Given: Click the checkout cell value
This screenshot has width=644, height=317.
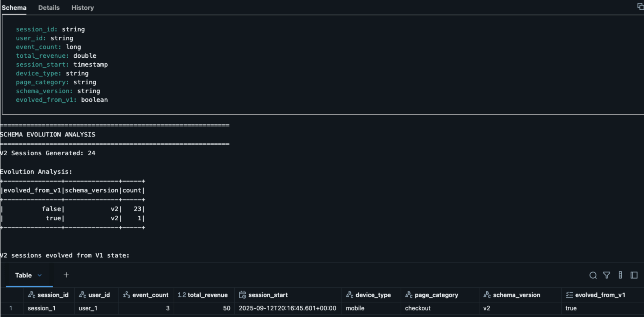Looking at the screenshot, I should pyautogui.click(x=417, y=308).
